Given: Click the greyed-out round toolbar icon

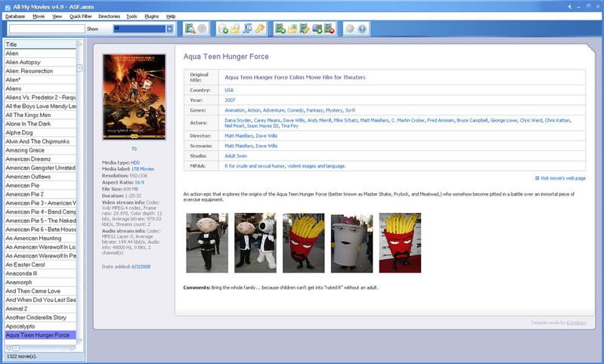Looking at the screenshot, I should pos(203,29).
